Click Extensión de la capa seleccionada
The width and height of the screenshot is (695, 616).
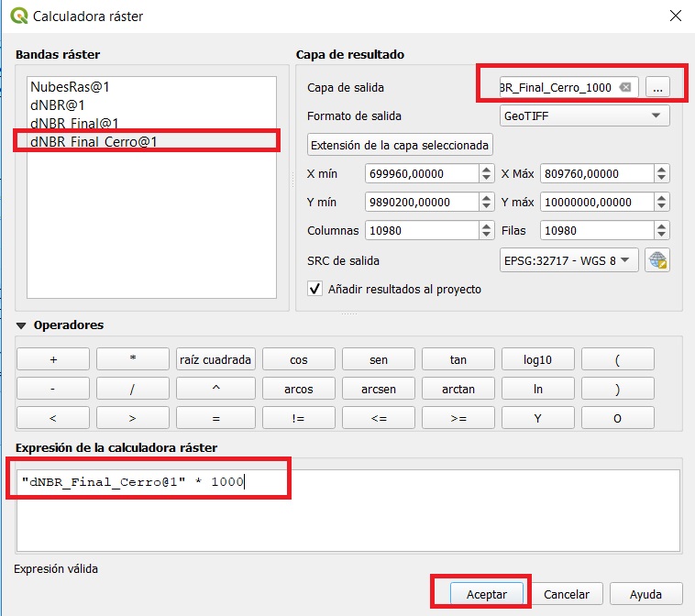pos(401,145)
